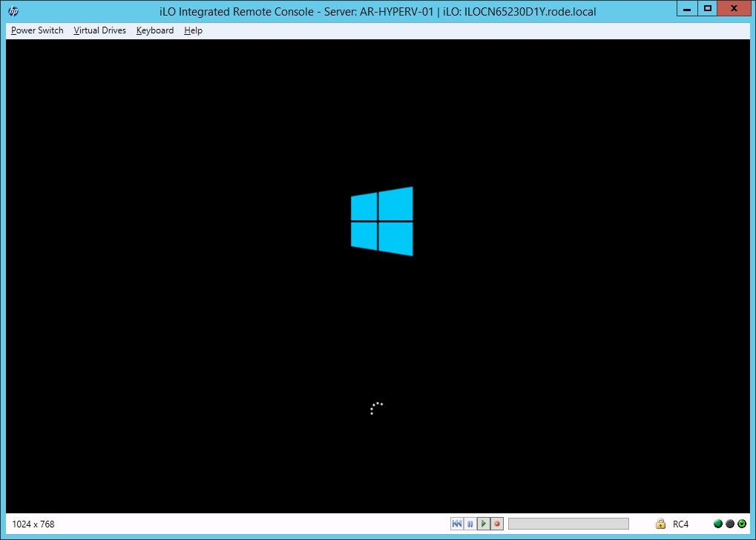Close the iLO Remote Console window

734,9
